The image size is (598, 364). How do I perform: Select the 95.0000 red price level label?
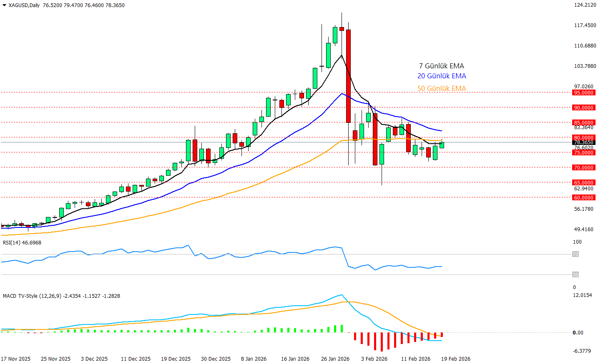(x=583, y=93)
